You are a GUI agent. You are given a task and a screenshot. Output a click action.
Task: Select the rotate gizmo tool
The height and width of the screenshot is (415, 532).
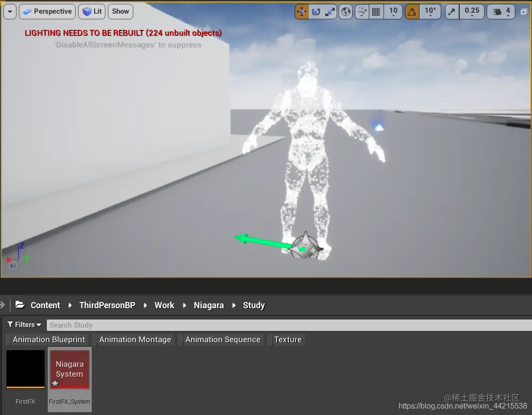[x=316, y=12]
